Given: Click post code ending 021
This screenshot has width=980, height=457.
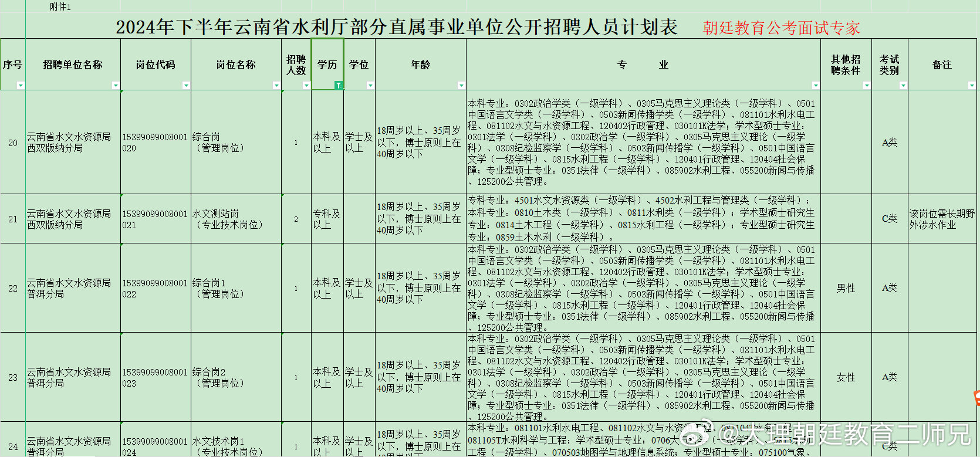Looking at the screenshot, I should (156, 219).
